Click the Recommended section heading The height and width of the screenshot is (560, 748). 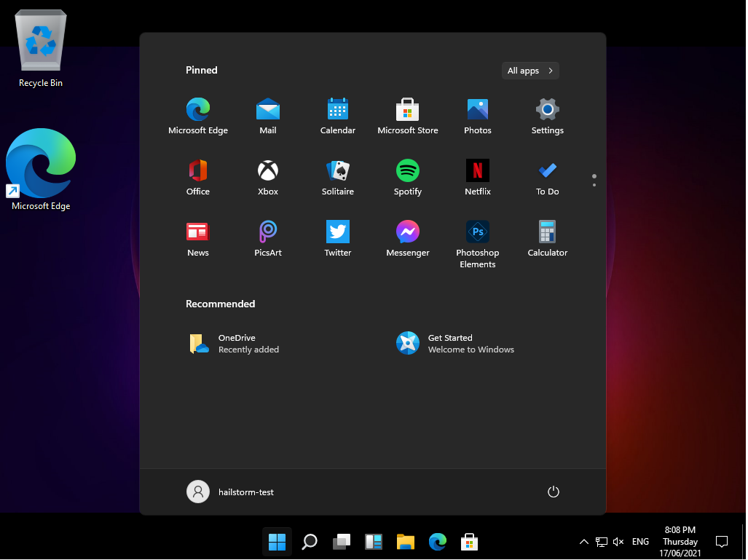tap(220, 304)
